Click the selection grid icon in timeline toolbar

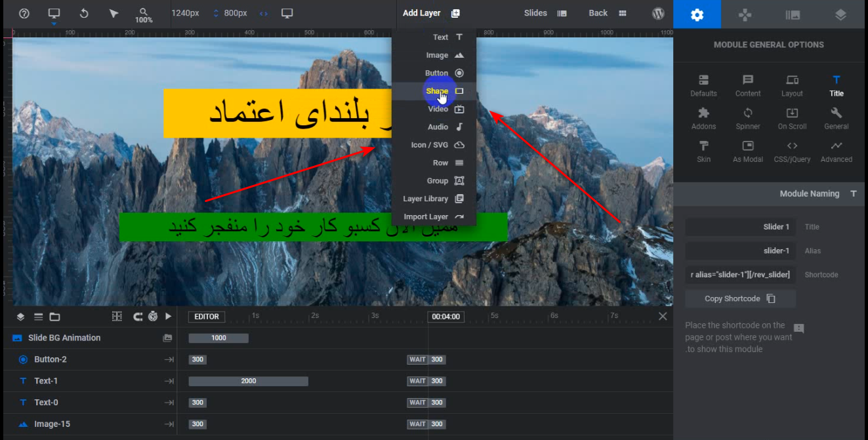[117, 316]
